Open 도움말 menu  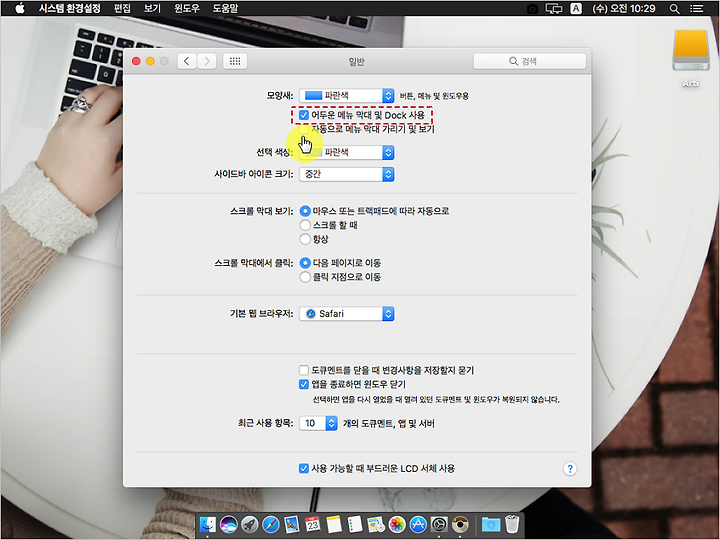(225, 8)
